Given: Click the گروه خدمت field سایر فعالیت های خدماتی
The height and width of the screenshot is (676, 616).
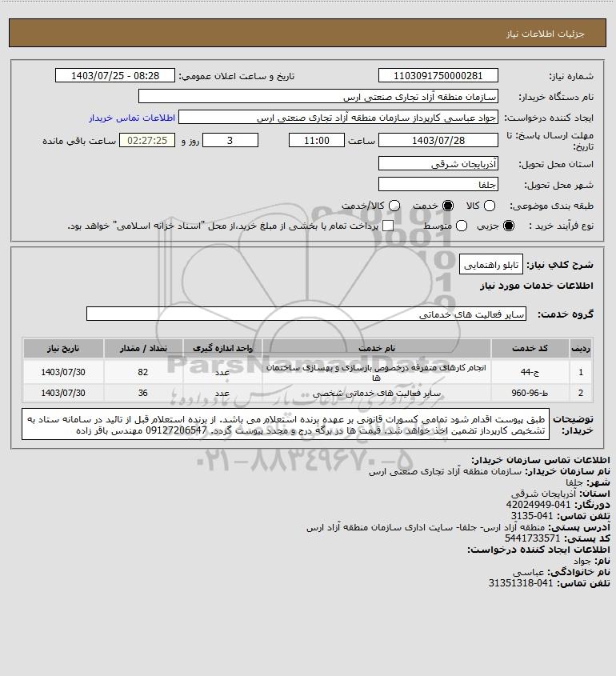Looking at the screenshot, I should coord(306,314).
